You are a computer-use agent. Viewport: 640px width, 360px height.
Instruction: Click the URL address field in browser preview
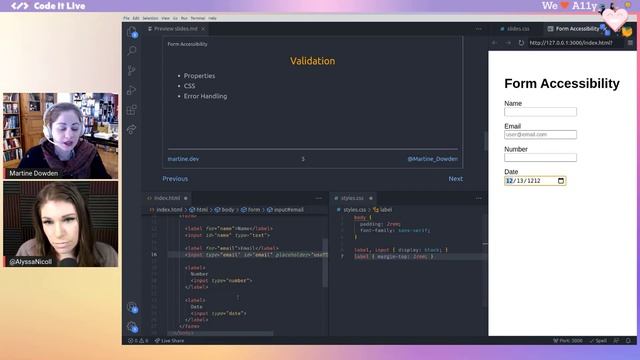click(x=575, y=43)
